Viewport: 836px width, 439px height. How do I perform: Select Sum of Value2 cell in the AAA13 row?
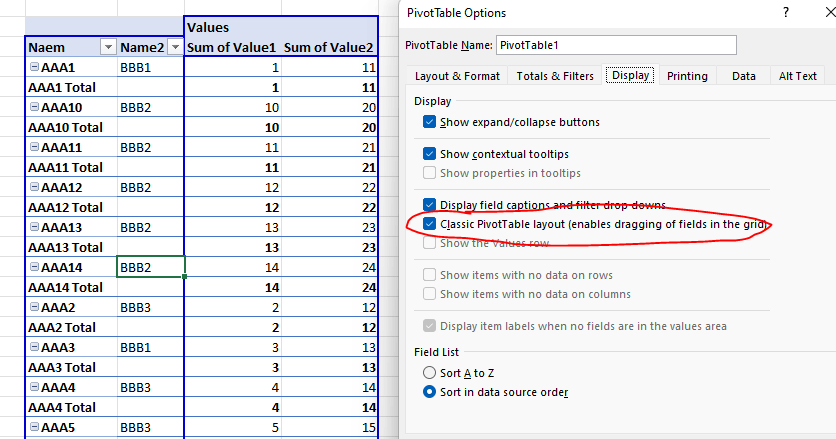329,227
